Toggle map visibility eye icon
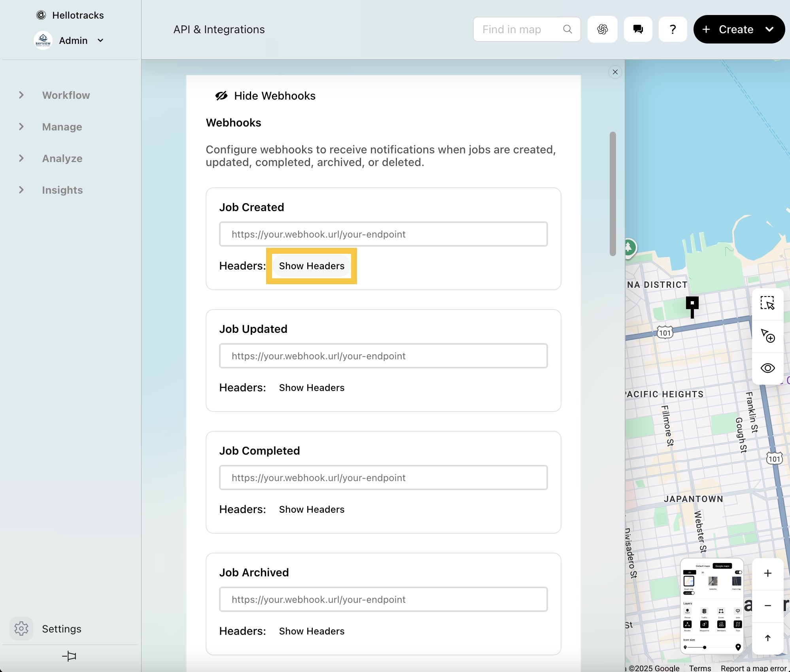790x672 pixels. pos(767,368)
